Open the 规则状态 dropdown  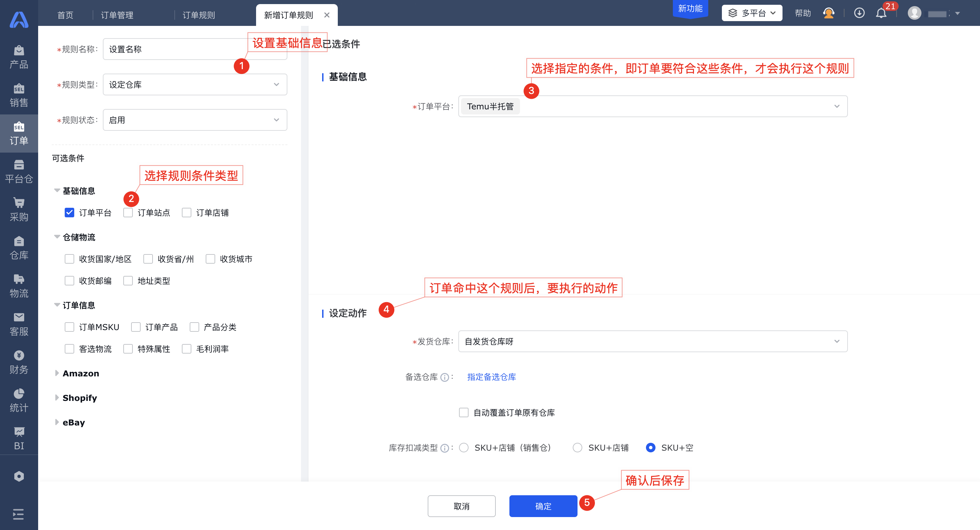click(195, 120)
